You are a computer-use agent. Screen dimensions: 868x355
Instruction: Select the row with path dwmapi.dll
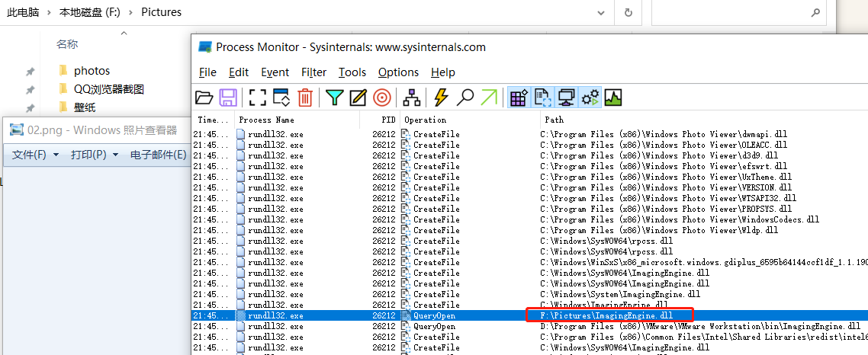530,134
